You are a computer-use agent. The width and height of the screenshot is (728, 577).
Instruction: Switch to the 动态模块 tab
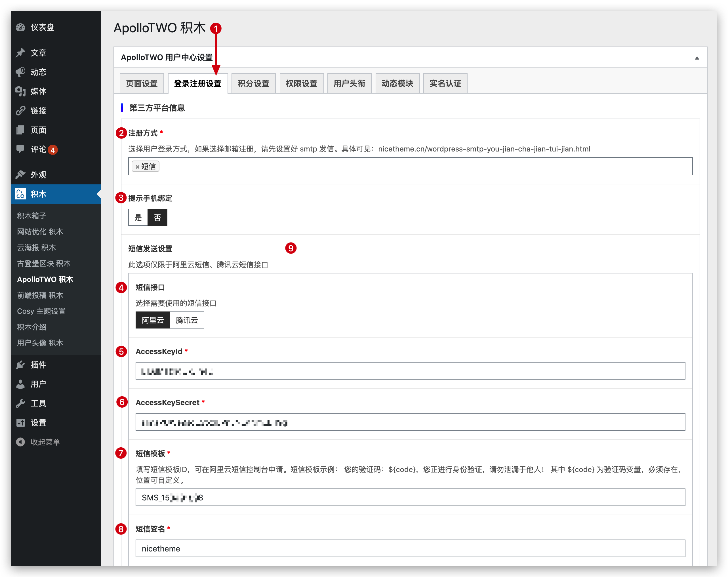click(397, 83)
